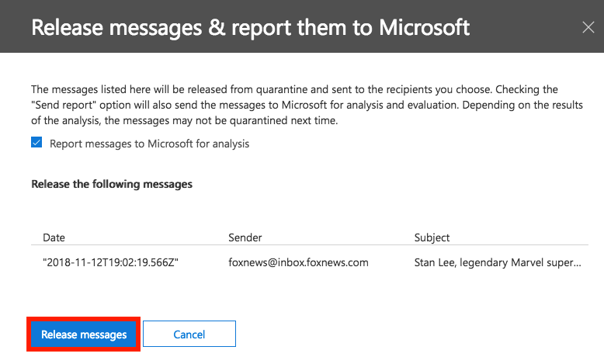Image resolution: width=604 pixels, height=364 pixels.
Task: Click the dialog title text in header
Action: 250,28
